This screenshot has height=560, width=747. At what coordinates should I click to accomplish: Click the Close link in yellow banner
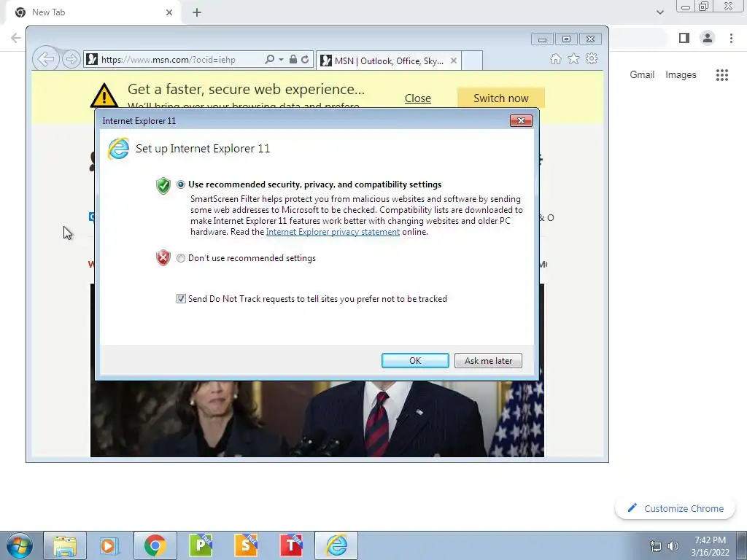tap(418, 98)
